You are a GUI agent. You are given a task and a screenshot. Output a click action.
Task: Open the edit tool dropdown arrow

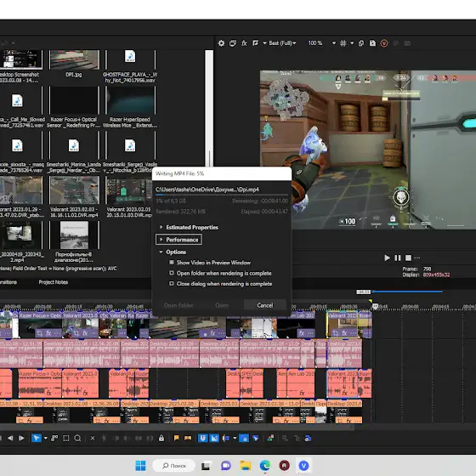pyautogui.click(x=46, y=438)
